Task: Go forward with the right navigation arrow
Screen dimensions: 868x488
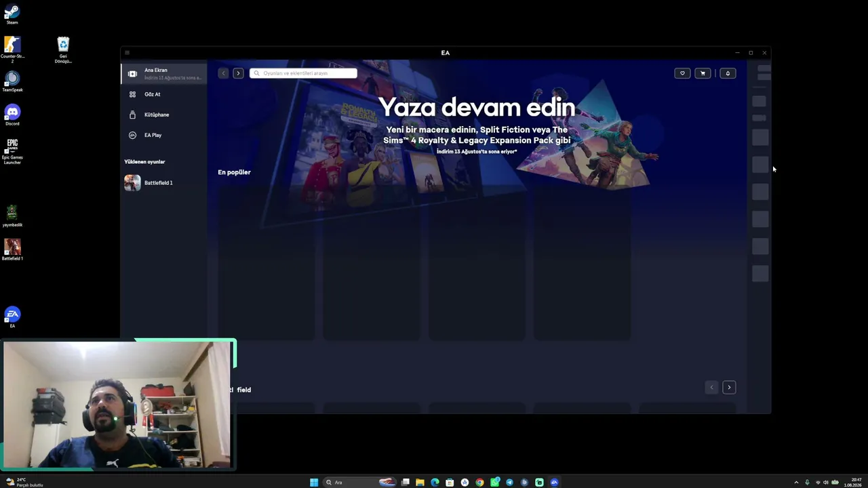Action: pos(238,73)
